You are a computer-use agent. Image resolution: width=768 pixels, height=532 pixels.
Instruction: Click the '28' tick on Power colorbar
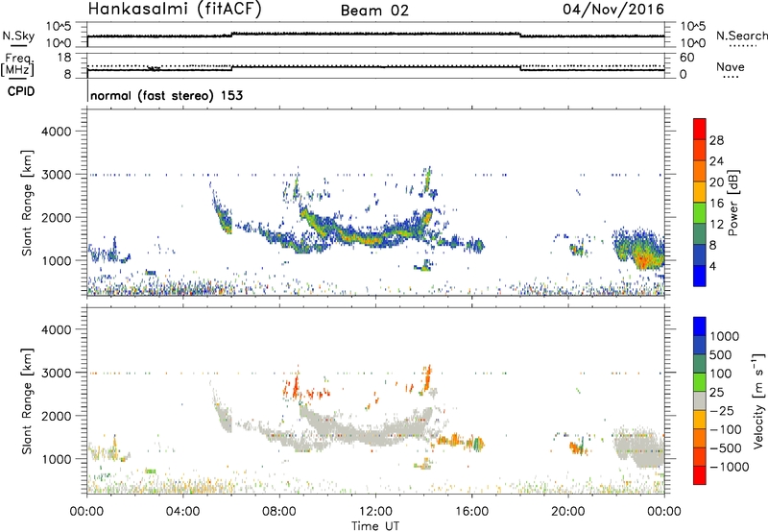click(717, 140)
